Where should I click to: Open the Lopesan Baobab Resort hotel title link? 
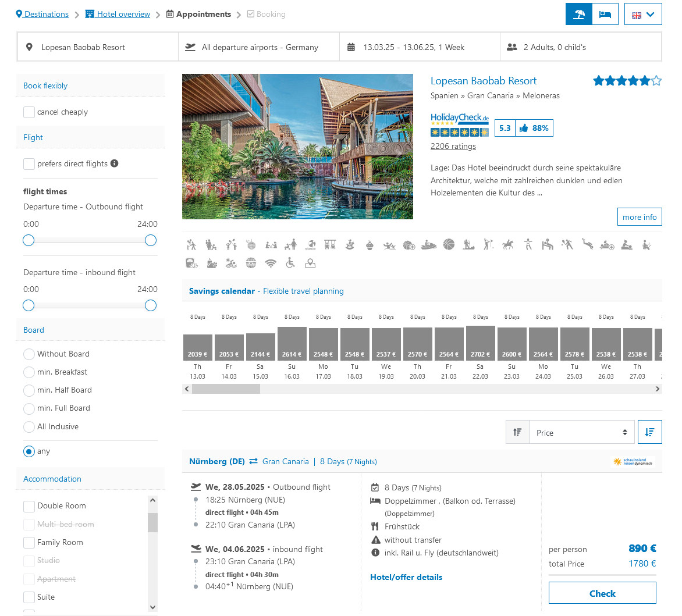click(x=483, y=81)
